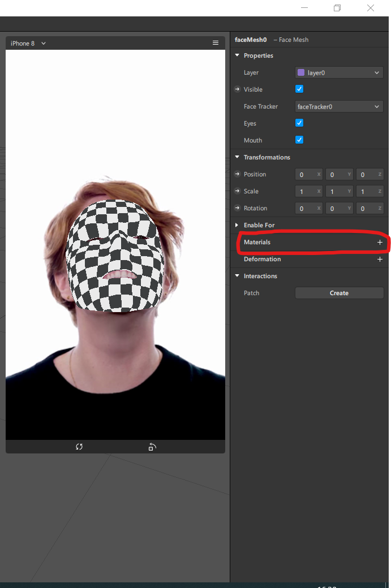This screenshot has height=588, width=391.
Task: Maximize the application window
Action: click(x=337, y=8)
